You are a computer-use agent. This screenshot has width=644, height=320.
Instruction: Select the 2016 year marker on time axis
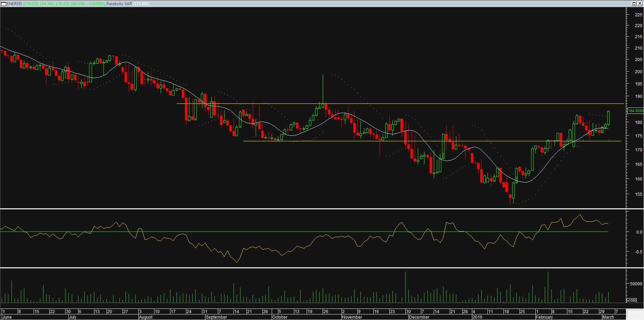click(477, 317)
